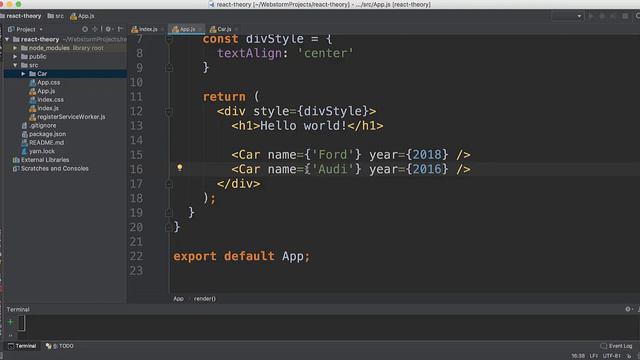
Task: Open Terminal panel gear settings
Action: 628,309
